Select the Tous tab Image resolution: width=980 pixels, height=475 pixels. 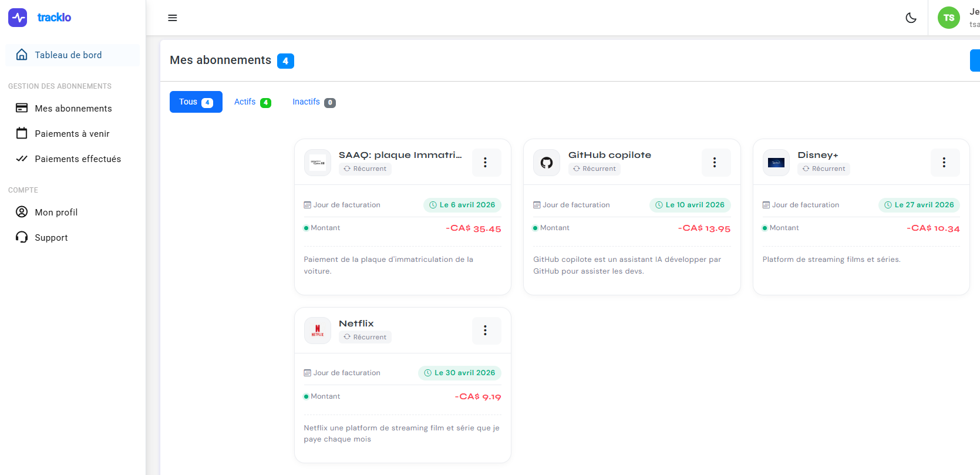pyautogui.click(x=196, y=102)
